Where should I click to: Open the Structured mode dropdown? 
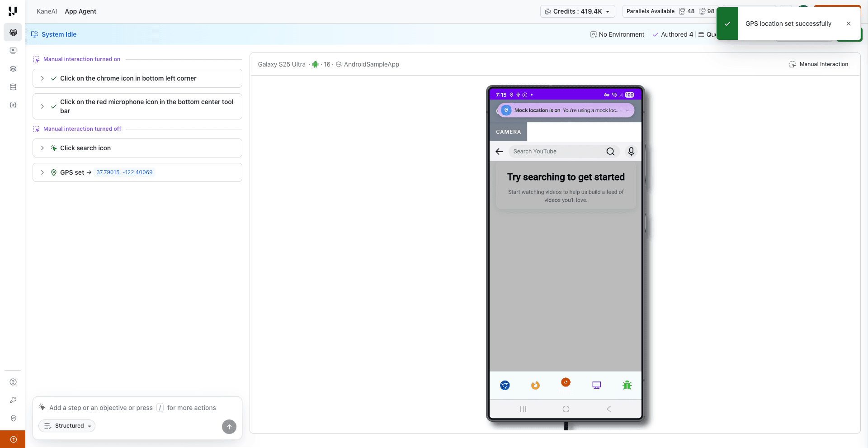pyautogui.click(x=67, y=426)
